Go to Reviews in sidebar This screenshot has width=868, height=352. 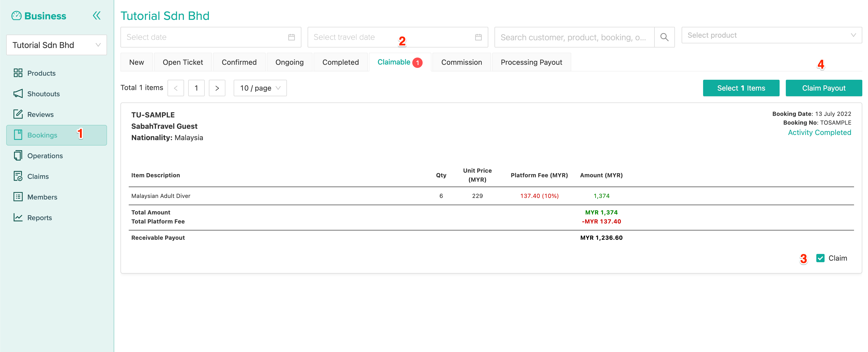[40, 114]
